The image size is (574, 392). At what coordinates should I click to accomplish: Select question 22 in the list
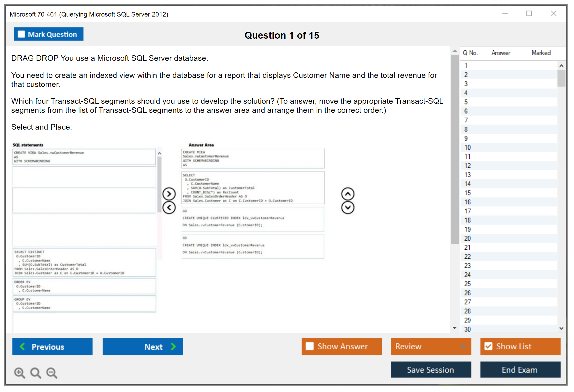(467, 257)
